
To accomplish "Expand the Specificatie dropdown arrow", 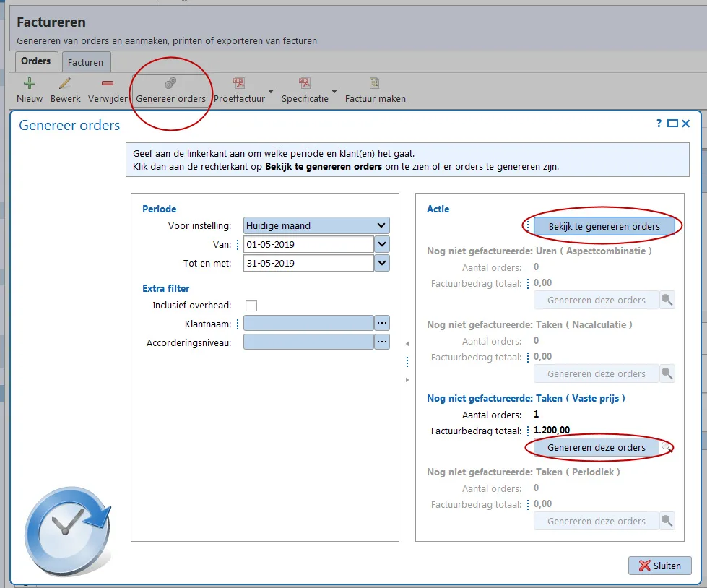I will click(x=334, y=92).
